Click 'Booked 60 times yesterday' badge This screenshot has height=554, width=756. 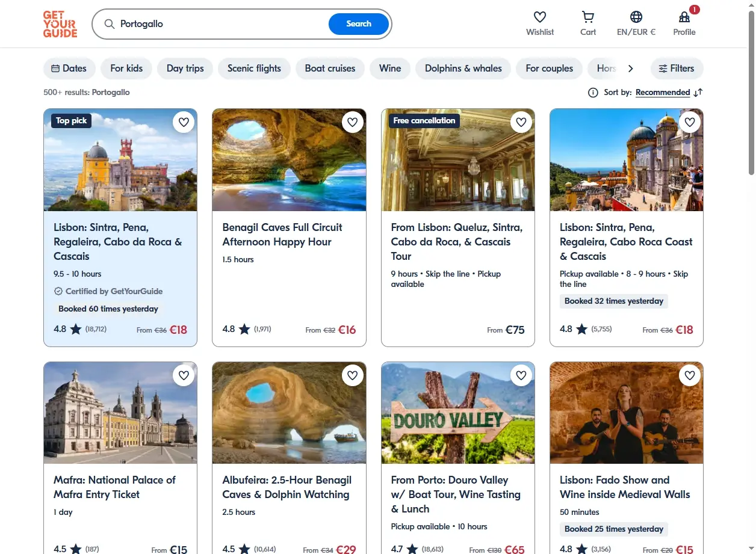point(108,309)
